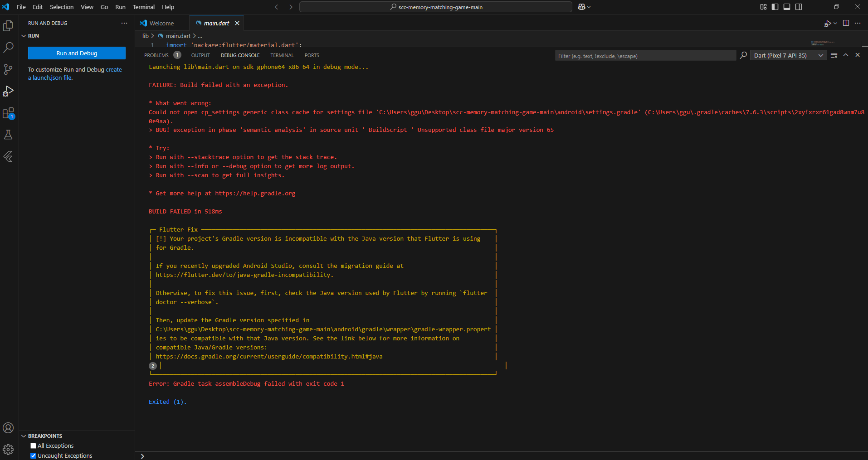Switch to the Welcome tab
The image size is (868, 460).
[162, 23]
